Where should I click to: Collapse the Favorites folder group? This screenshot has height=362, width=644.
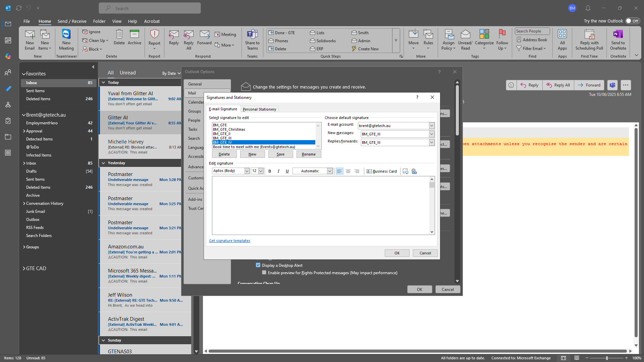[24, 74]
